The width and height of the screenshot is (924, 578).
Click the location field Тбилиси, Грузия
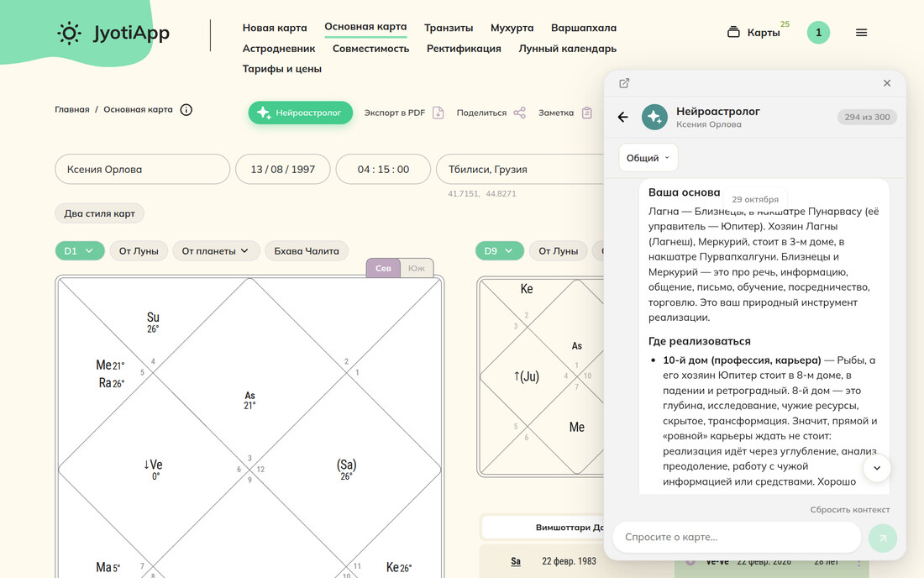pos(520,169)
